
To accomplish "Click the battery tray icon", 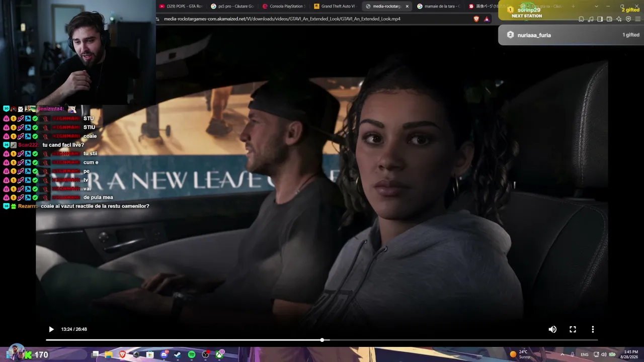I will click(x=612, y=354).
